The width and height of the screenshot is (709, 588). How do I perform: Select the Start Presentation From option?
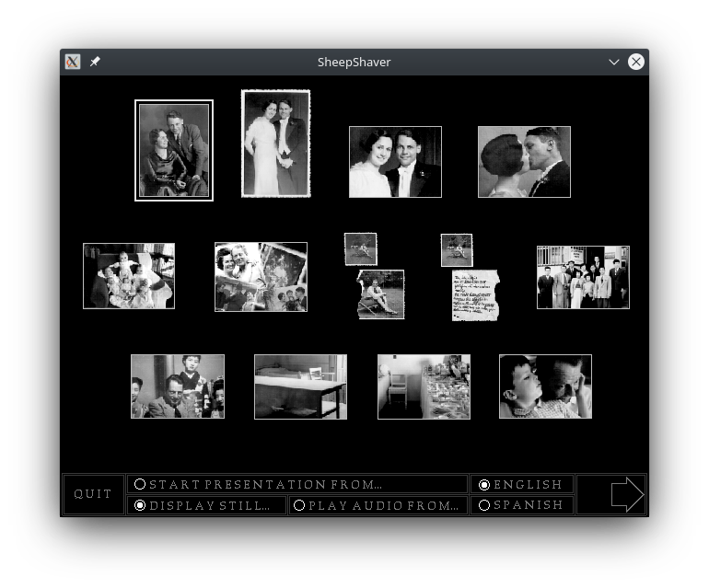coord(140,484)
